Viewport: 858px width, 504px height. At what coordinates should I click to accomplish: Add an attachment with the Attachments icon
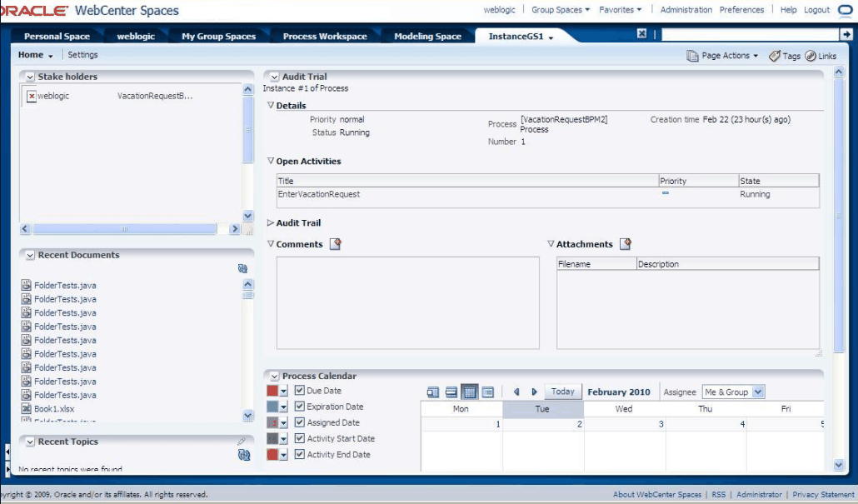pyautogui.click(x=626, y=244)
